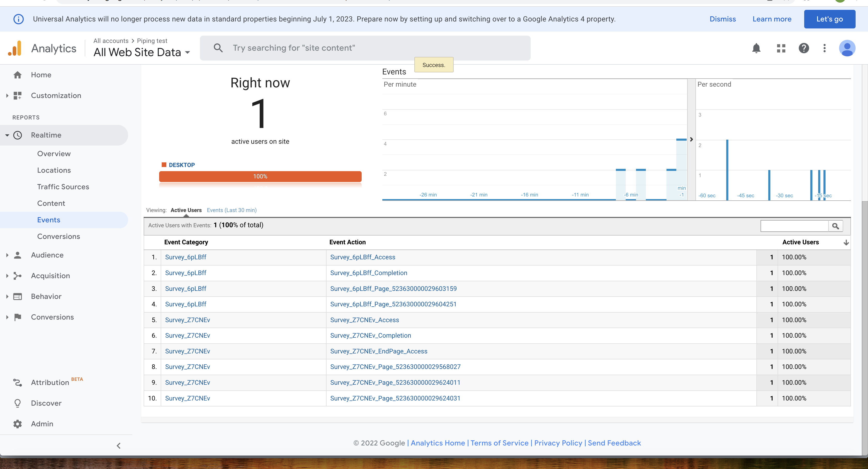The height and width of the screenshot is (469, 868).
Task: Click the Home icon in sidebar
Action: [x=18, y=75]
